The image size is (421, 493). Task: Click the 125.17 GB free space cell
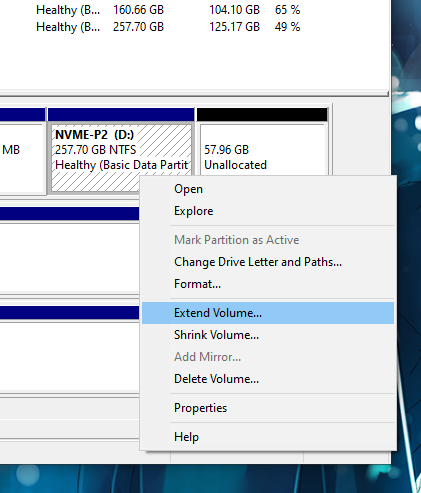coord(234,27)
